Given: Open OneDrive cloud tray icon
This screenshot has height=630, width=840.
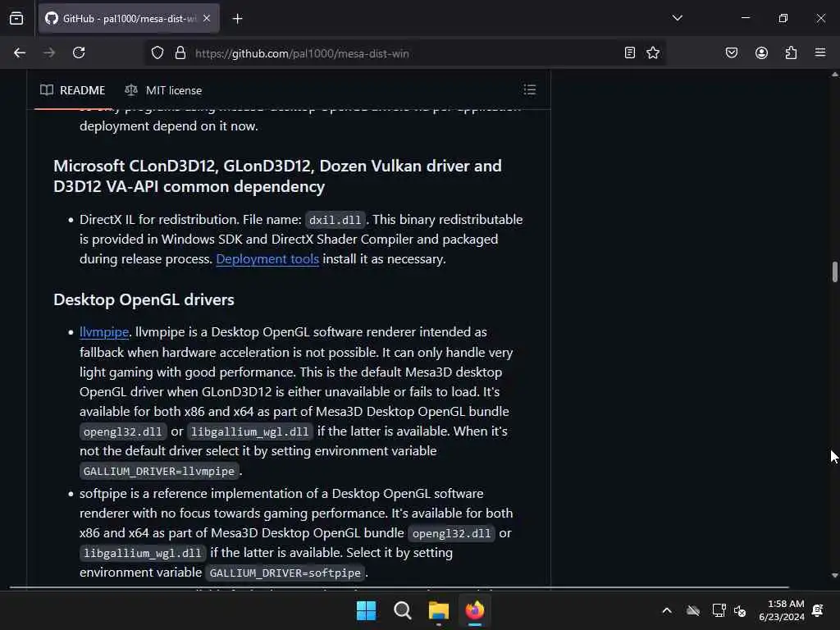Looking at the screenshot, I should tap(693, 610).
